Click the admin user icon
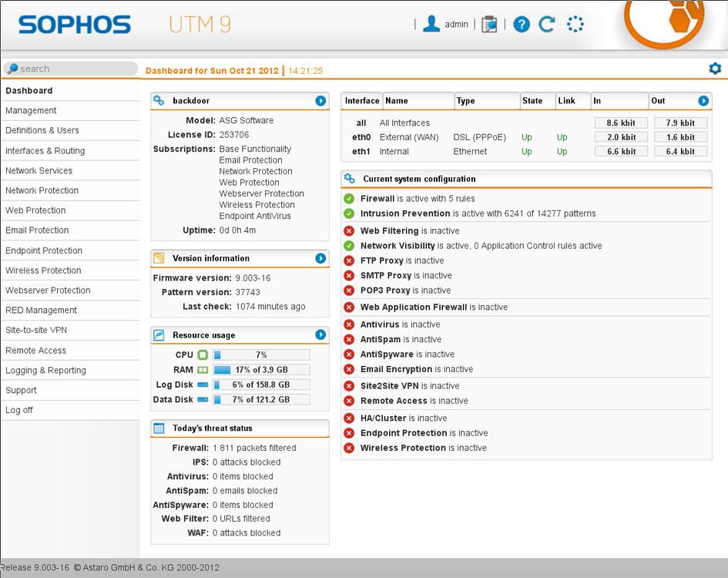Image resolution: width=728 pixels, height=578 pixels. (431, 24)
